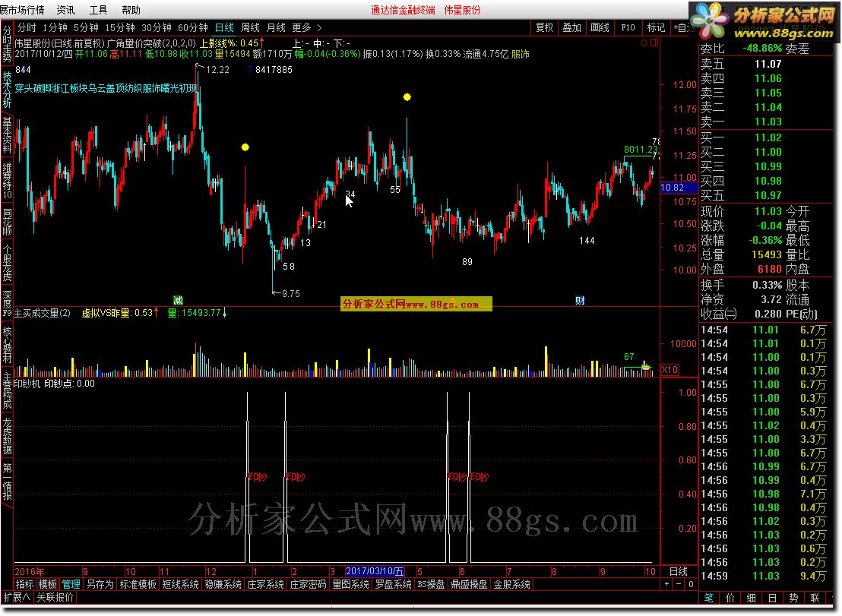The width and height of the screenshot is (842, 616).
Task: Select the 月线 period tab
Action: pos(276,27)
